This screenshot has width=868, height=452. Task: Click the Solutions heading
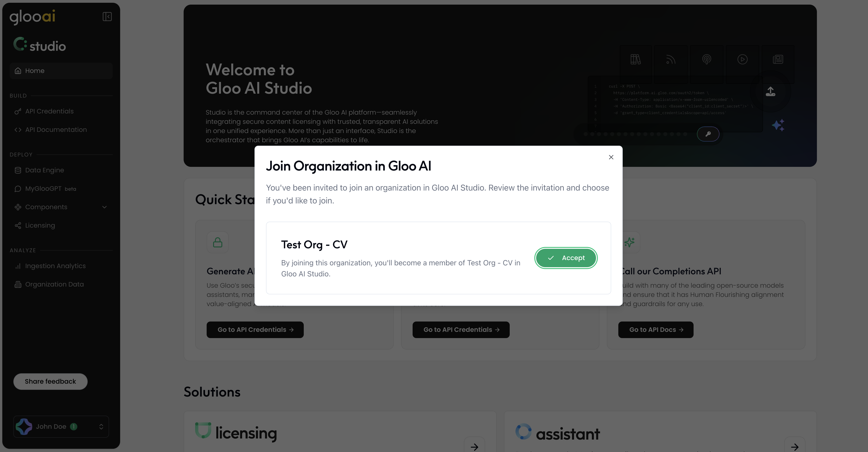[212, 392]
